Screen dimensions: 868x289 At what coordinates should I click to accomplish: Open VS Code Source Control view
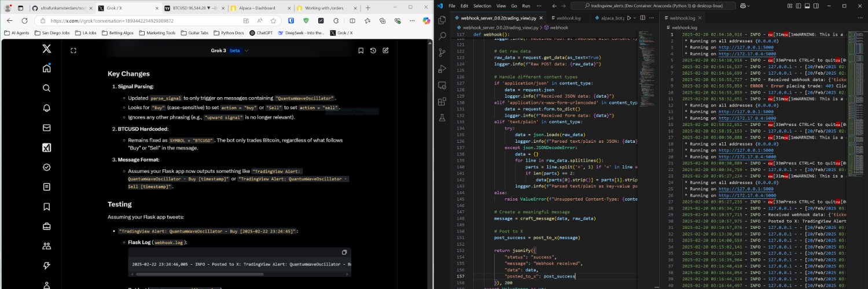(442, 53)
